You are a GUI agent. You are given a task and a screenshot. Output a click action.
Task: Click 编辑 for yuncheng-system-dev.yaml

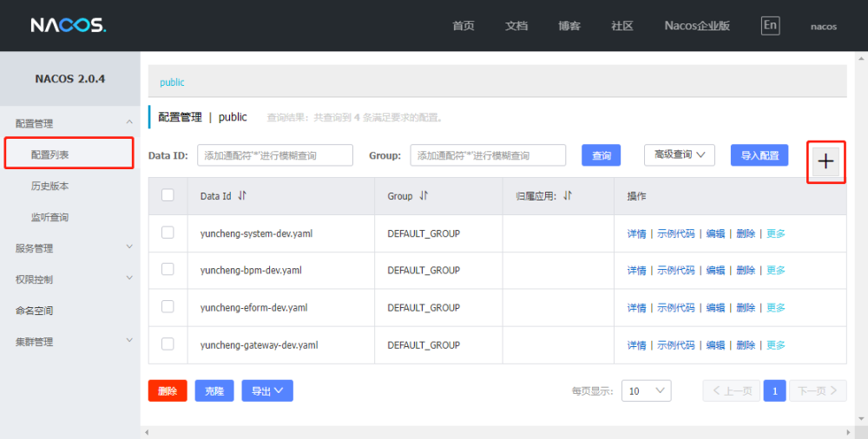click(x=716, y=233)
